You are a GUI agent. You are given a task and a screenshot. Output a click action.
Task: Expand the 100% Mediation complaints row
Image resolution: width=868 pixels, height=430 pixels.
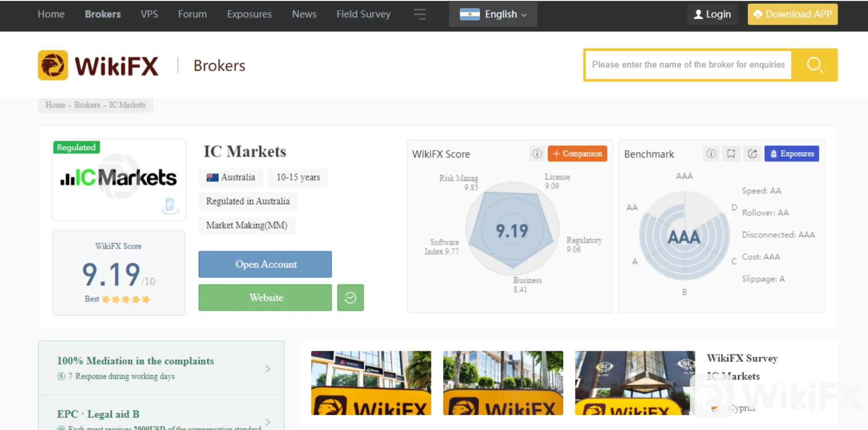[161, 368]
